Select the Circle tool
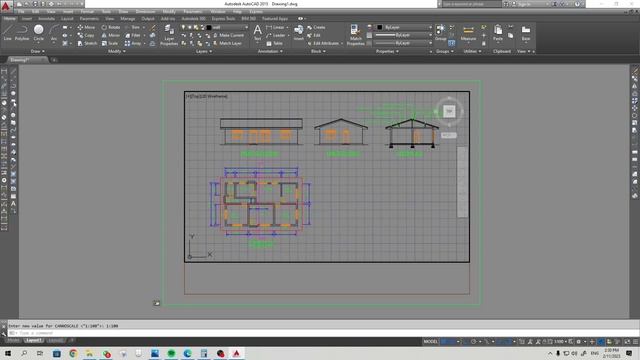Image resolution: width=640 pixels, height=360 pixels. pos(38,32)
